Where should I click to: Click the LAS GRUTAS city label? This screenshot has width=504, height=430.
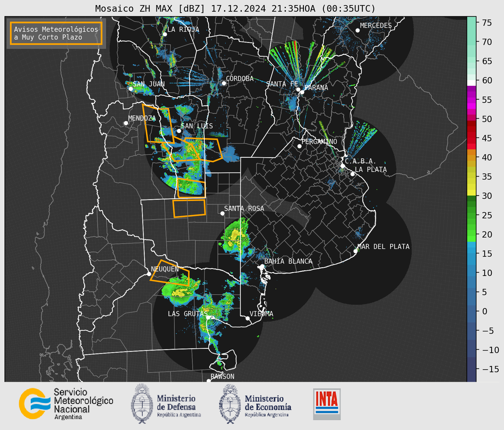(x=188, y=314)
